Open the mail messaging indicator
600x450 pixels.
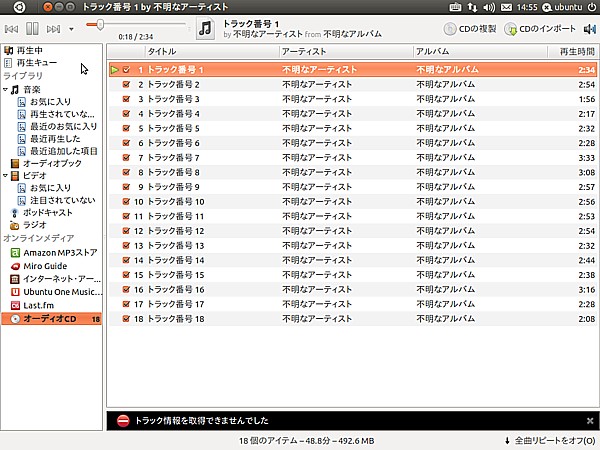coord(506,7)
